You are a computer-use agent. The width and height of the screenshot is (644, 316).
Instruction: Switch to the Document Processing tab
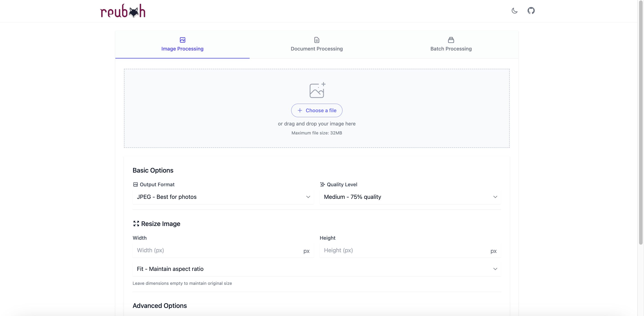pos(317,49)
